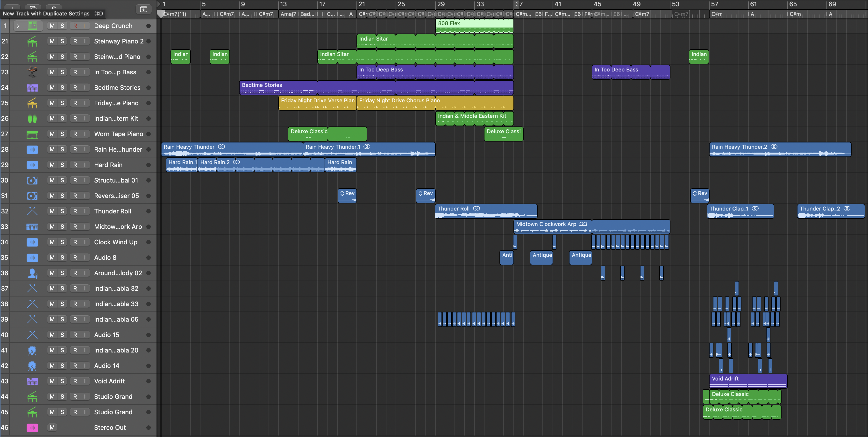Screen dimensions: 868x437
Task: Click the In Too Deep Bass synth icon
Action: tap(32, 72)
